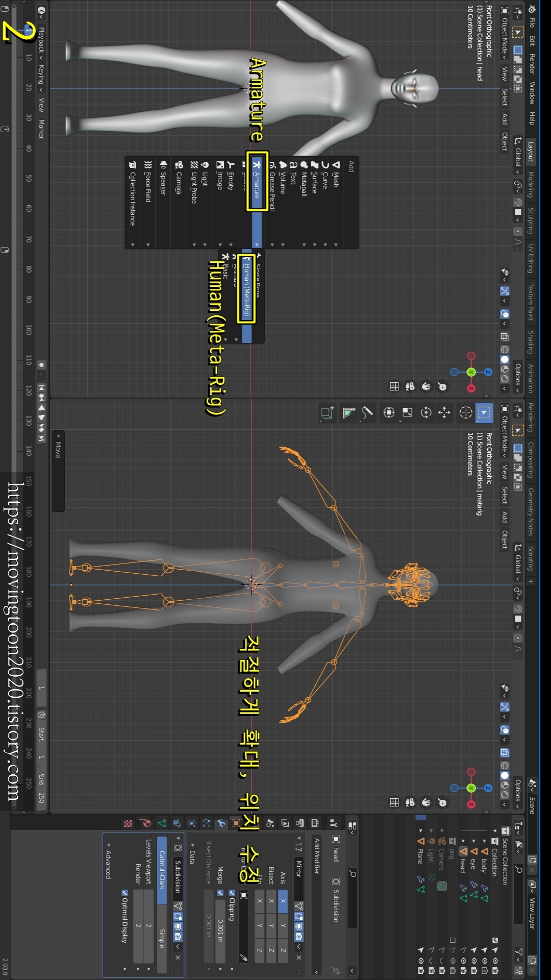The image size is (551, 980).
Task: Collapse the Mirror modifier panel
Action: (299, 838)
